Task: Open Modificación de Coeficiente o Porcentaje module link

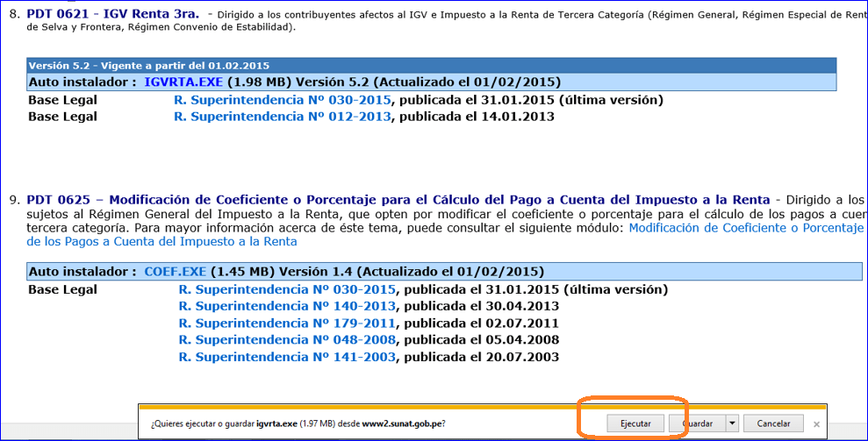Action: pyautogui.click(x=746, y=227)
